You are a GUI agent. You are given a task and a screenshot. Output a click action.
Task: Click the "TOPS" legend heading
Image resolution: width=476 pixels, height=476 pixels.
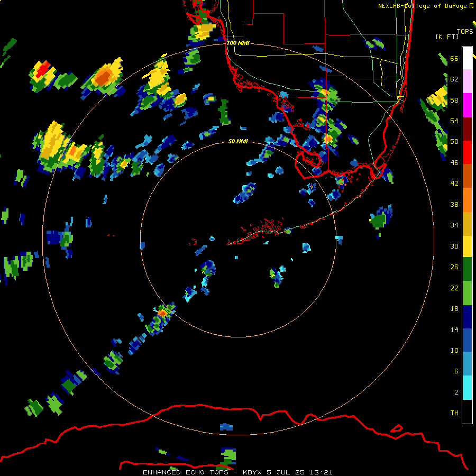click(465, 32)
